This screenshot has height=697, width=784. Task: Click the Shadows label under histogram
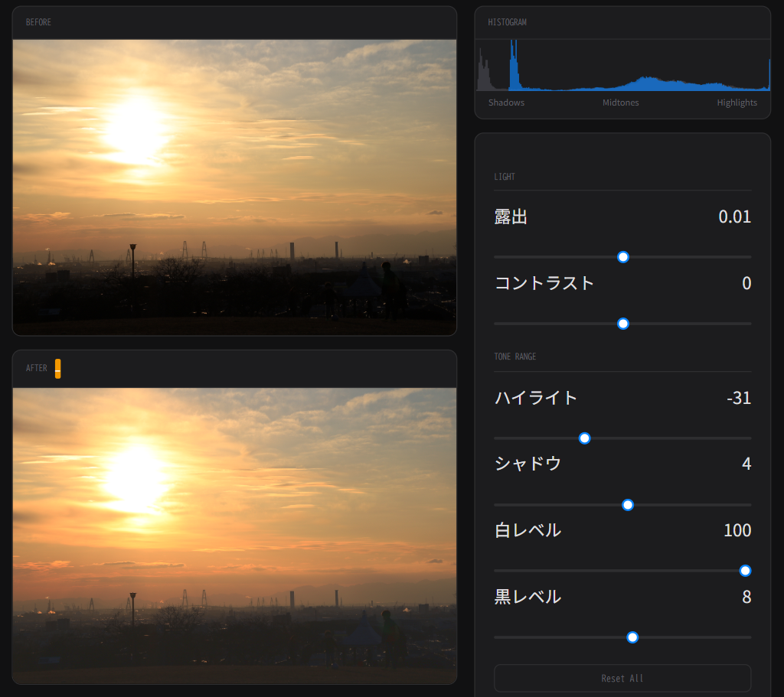(x=506, y=103)
